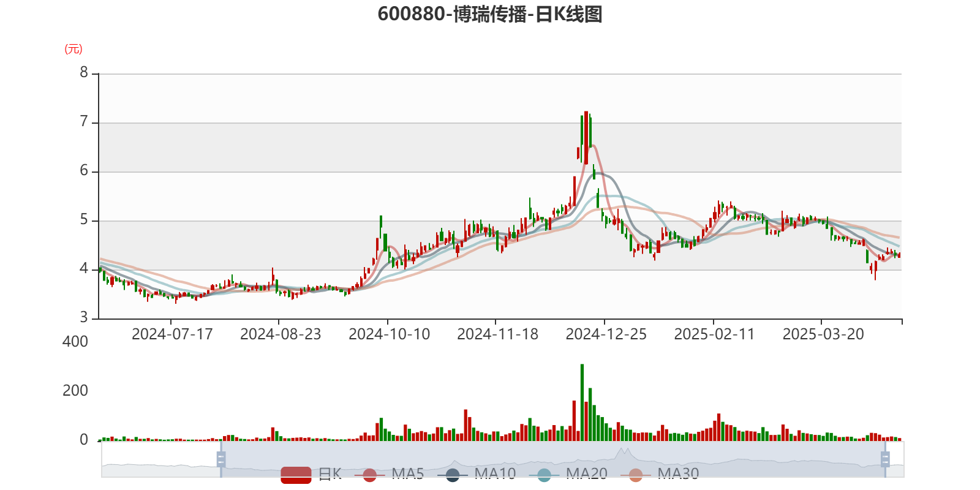Click the left zoom slider handle
Image resolution: width=980 pixels, height=490 pixels.
pos(221,459)
